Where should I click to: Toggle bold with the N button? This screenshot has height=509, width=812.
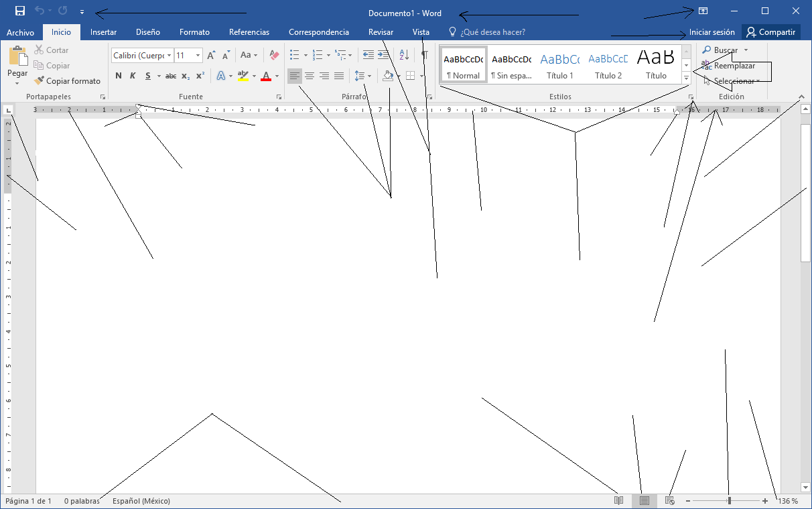118,76
